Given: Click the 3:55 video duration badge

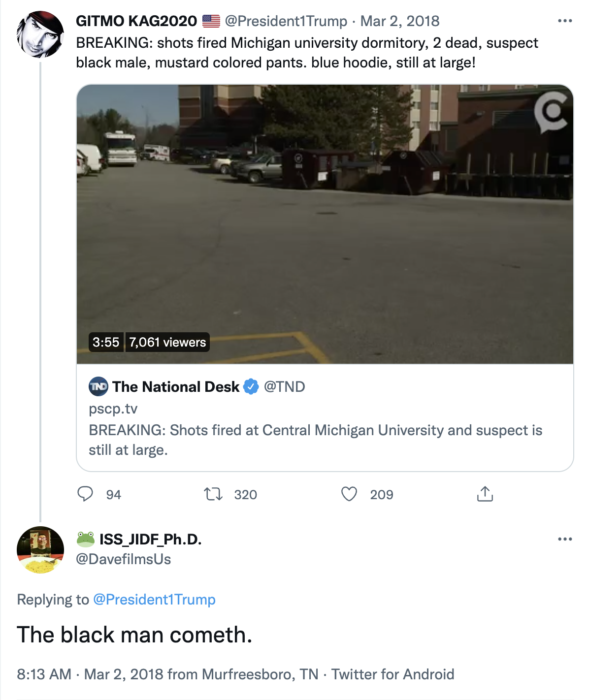Looking at the screenshot, I should (x=106, y=342).
